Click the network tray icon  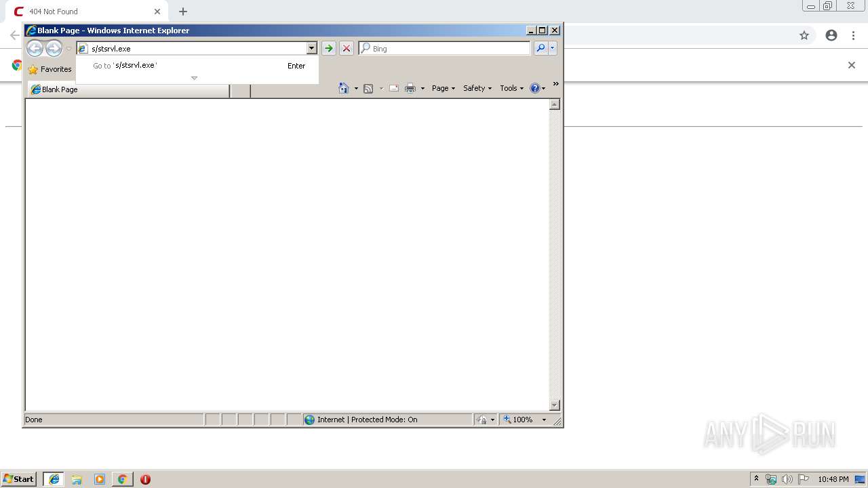771,479
